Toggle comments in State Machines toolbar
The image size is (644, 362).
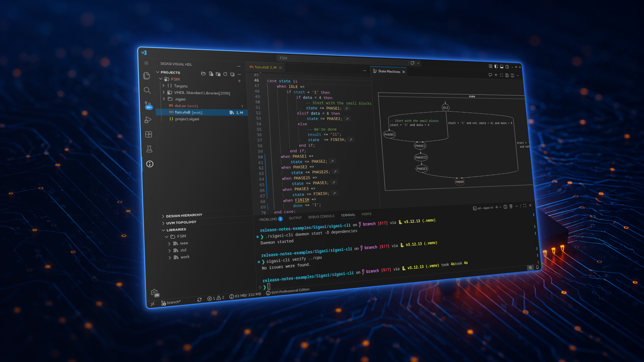[490, 75]
